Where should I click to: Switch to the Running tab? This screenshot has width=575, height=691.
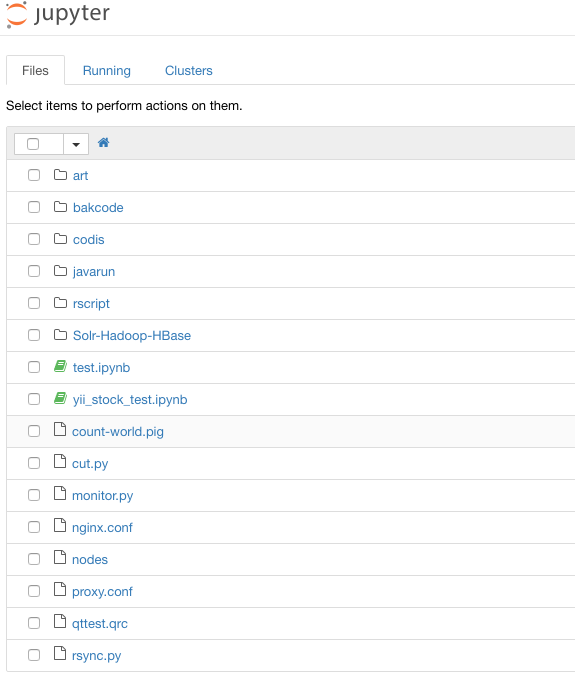tap(107, 71)
